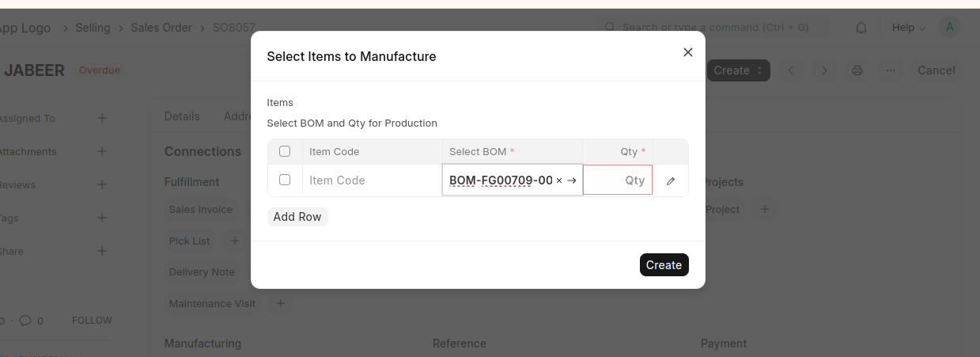Open the three-dots more menu
The width and height of the screenshot is (980, 357).
(891, 70)
